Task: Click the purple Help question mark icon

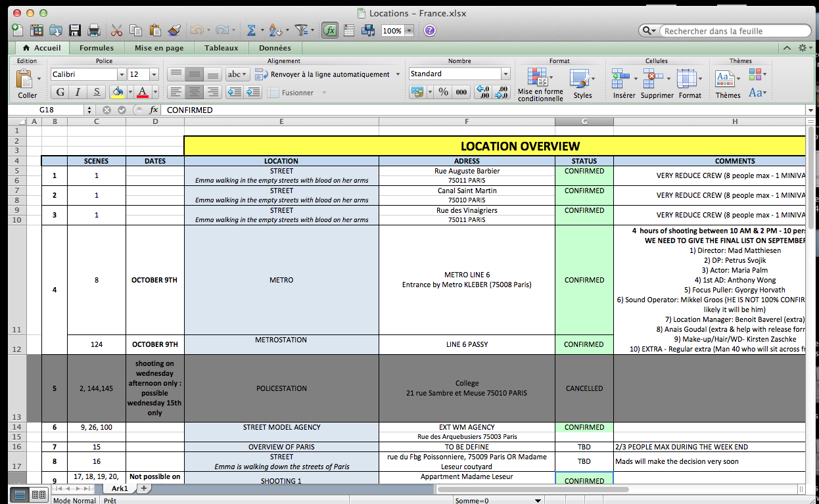Action: pyautogui.click(x=429, y=30)
